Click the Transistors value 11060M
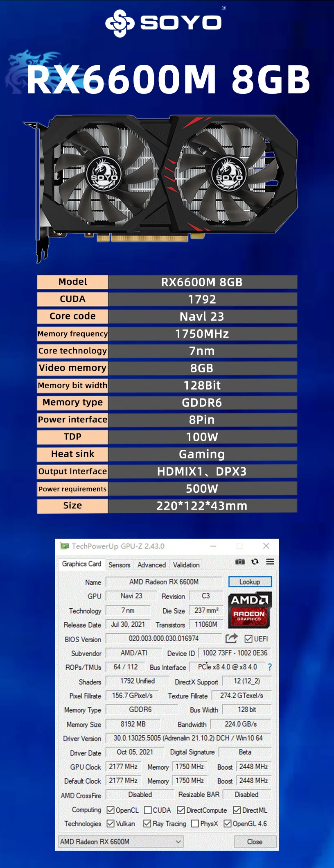This screenshot has height=868, width=334. pos(206,624)
